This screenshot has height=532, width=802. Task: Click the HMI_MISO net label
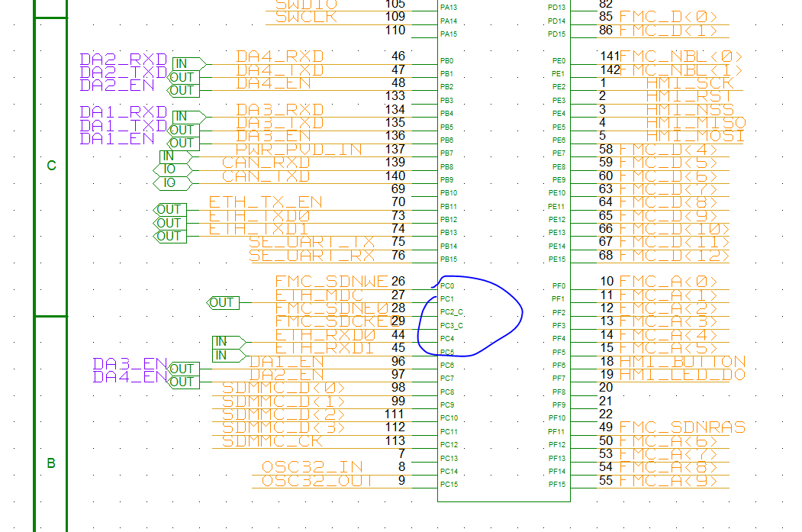(696, 122)
